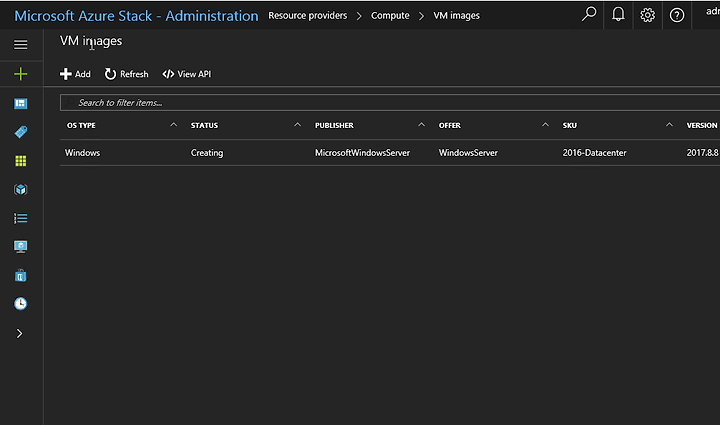
Task: Open the shopping bag Marketplace icon
Action: click(x=21, y=275)
